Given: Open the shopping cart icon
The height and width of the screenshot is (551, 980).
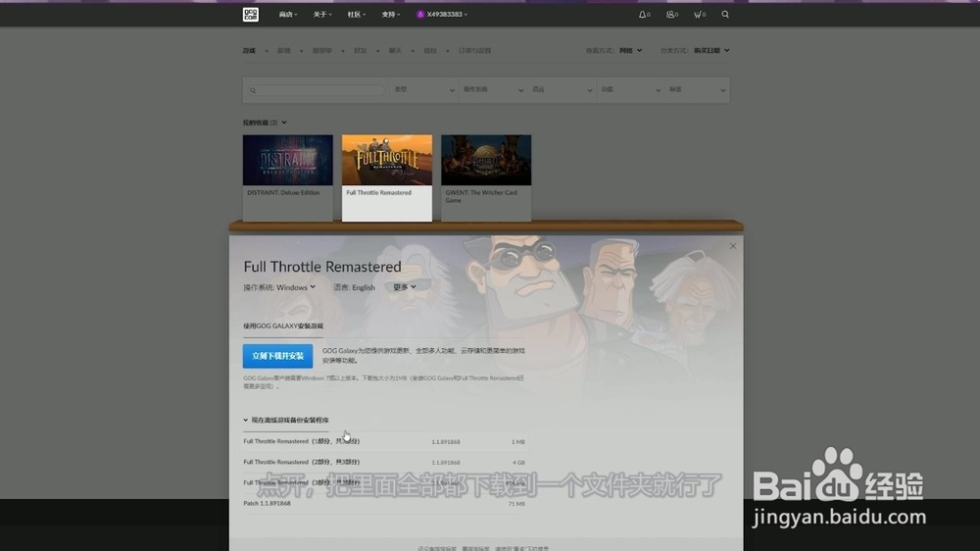Looking at the screenshot, I should [x=700, y=15].
